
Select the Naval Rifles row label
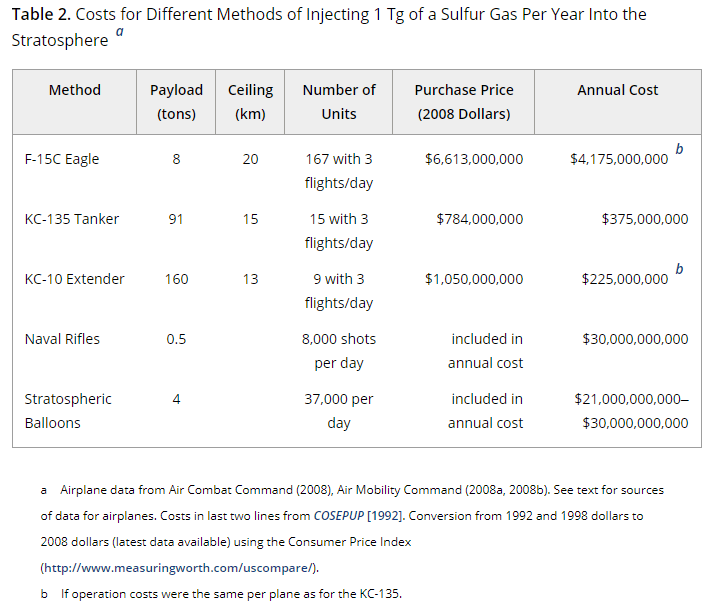point(62,339)
